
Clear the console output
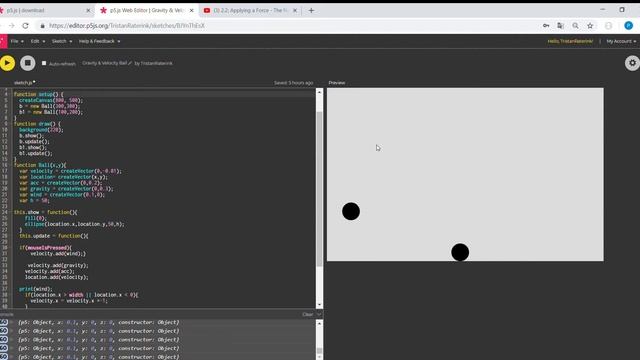(x=308, y=314)
